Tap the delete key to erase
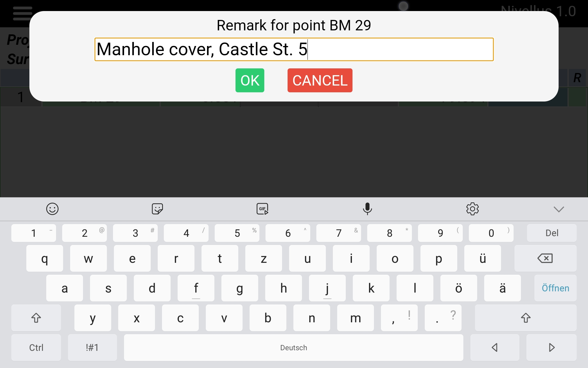Viewport: 588px width, 368px height. tap(552, 232)
